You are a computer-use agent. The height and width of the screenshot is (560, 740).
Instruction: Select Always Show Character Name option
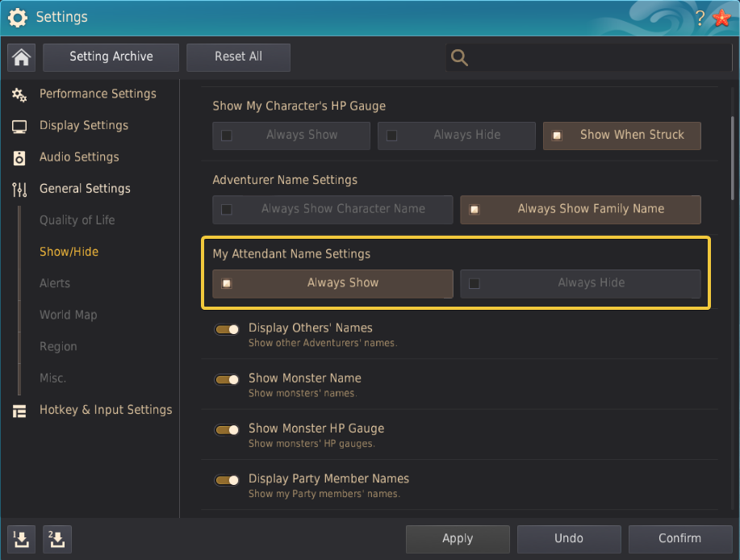coord(332,209)
